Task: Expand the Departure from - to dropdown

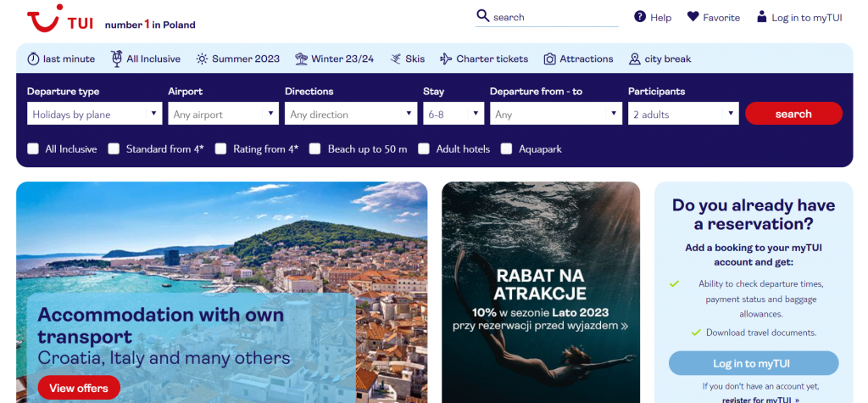Action: coord(556,114)
